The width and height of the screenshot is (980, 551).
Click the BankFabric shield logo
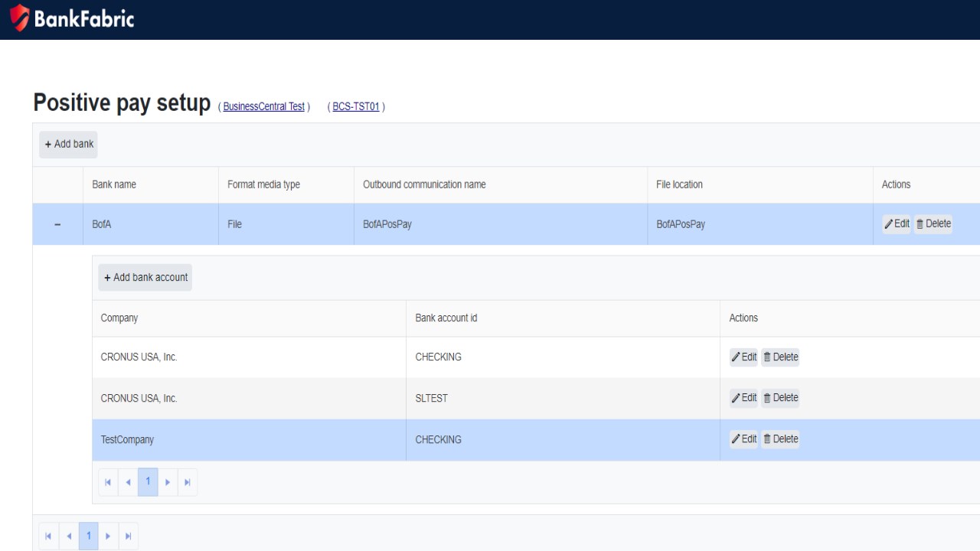pos(20,17)
